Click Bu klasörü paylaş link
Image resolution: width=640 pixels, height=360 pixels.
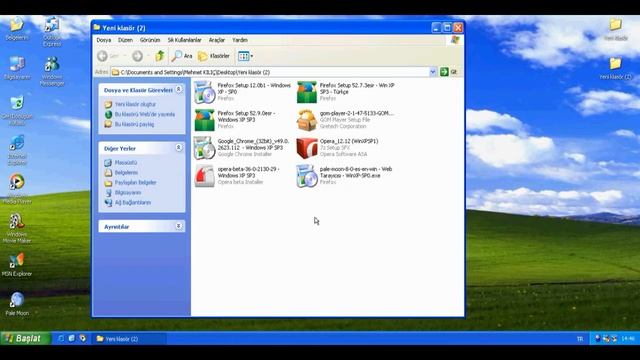tap(134, 124)
